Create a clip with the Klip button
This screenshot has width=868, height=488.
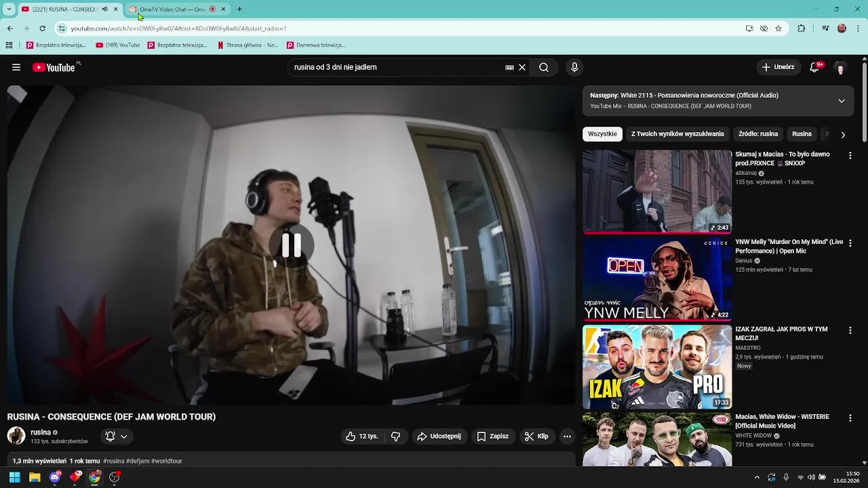point(536,436)
